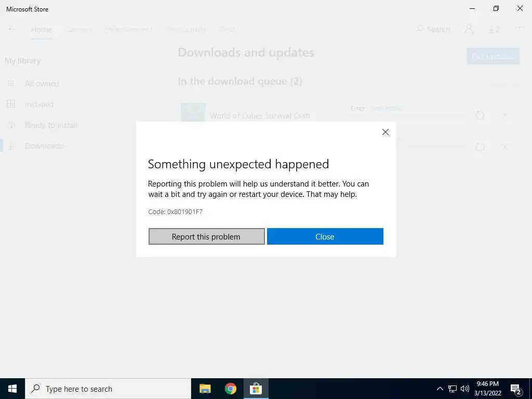
Task: Open the Deals tab
Action: [x=227, y=30]
